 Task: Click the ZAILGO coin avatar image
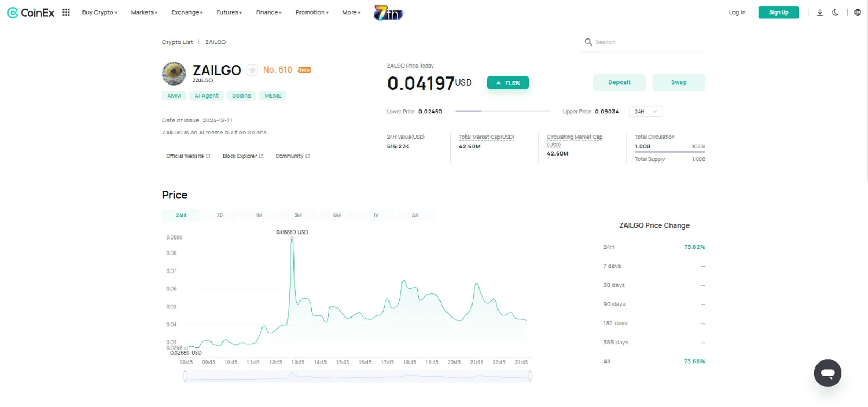(x=174, y=74)
